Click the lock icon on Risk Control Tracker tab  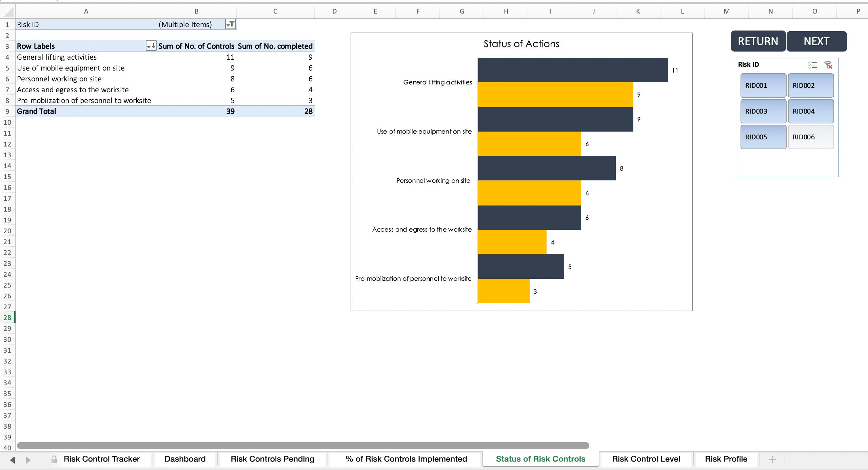point(53,459)
